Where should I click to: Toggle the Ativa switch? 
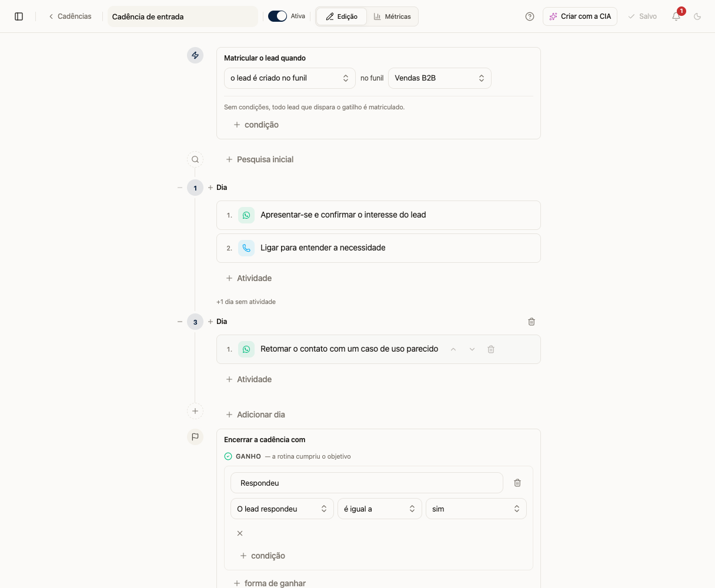tap(278, 16)
